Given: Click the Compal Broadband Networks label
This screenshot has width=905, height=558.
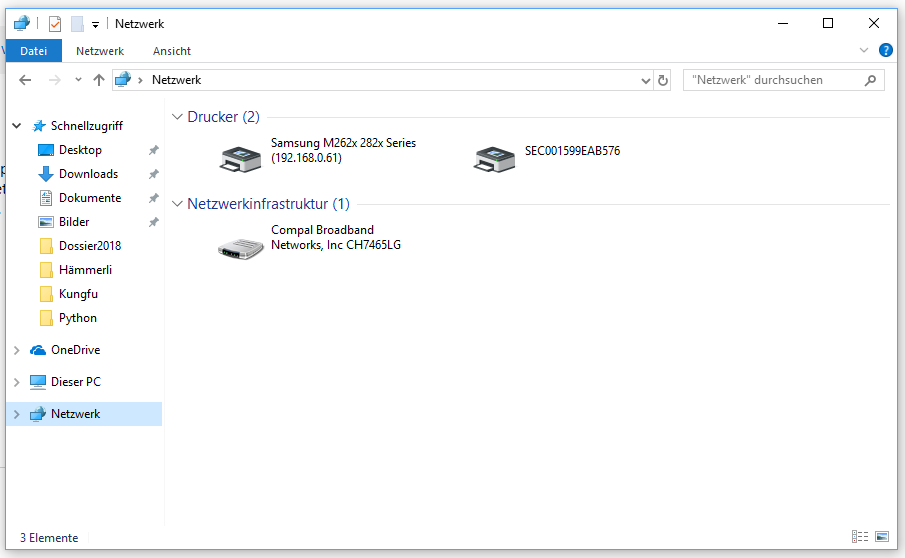Looking at the screenshot, I should point(336,237).
